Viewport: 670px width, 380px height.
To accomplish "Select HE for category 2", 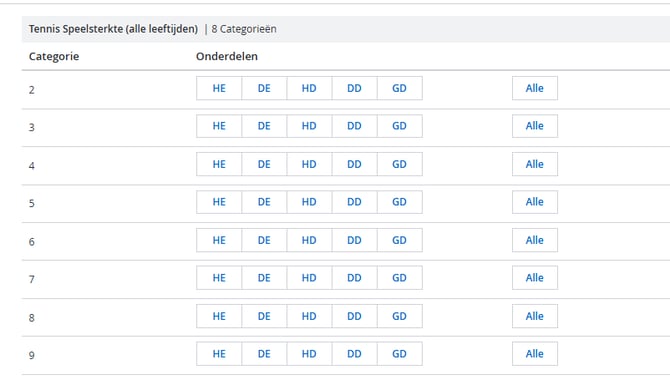I will 219,88.
